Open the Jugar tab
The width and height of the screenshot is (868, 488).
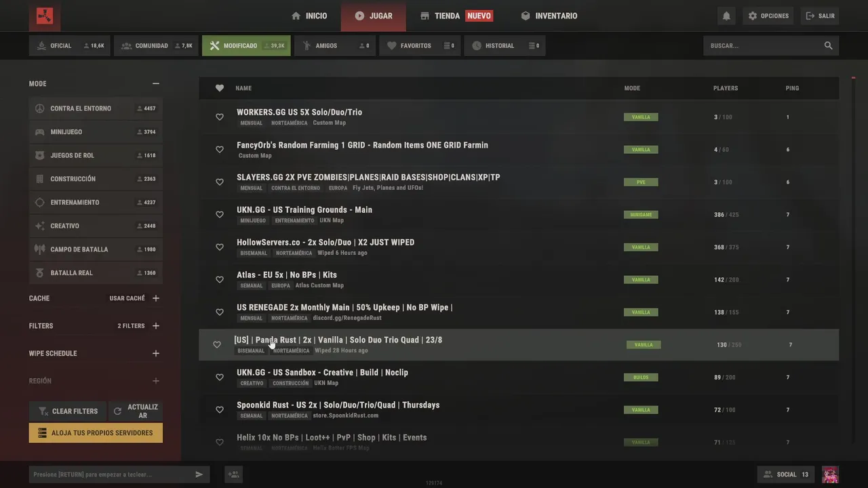374,16
